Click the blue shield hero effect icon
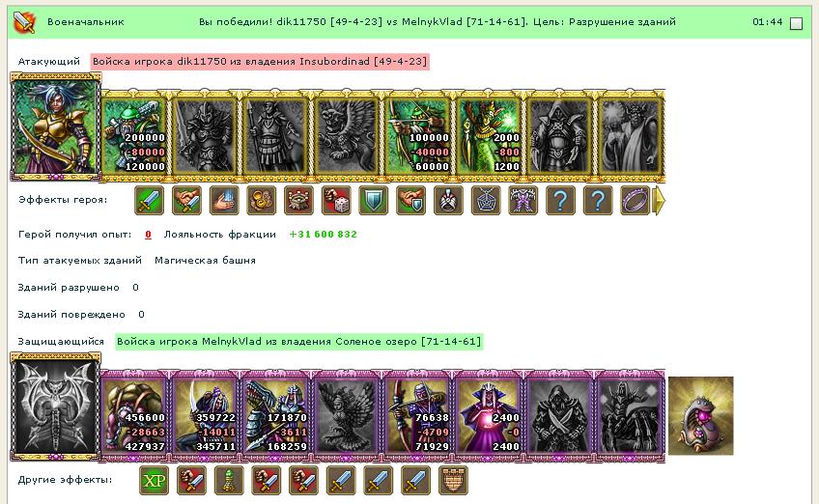 (374, 201)
